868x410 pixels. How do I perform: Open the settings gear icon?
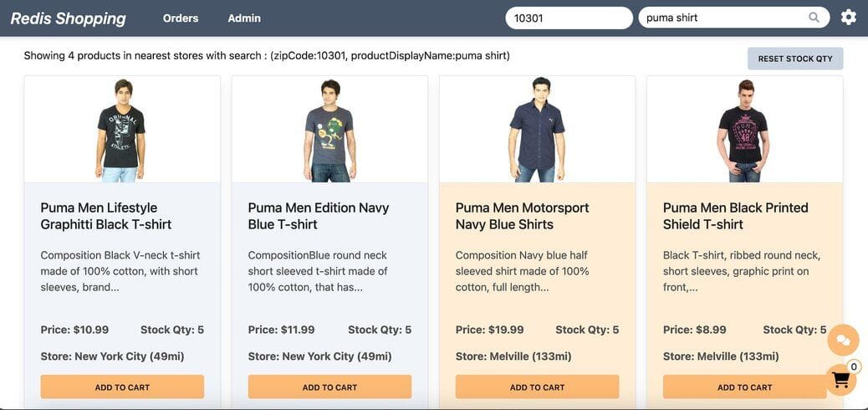[x=849, y=18]
